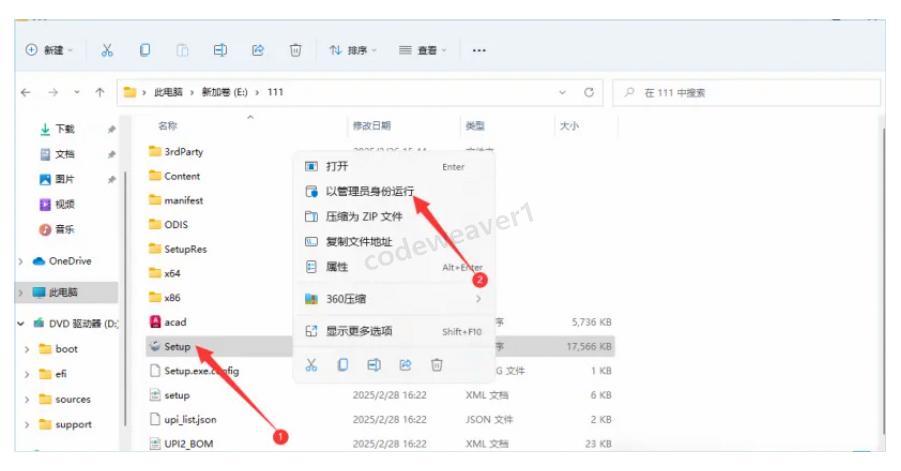Select the lowercase setup XML file
This screenshot has width=901, height=471.
coord(170,395)
